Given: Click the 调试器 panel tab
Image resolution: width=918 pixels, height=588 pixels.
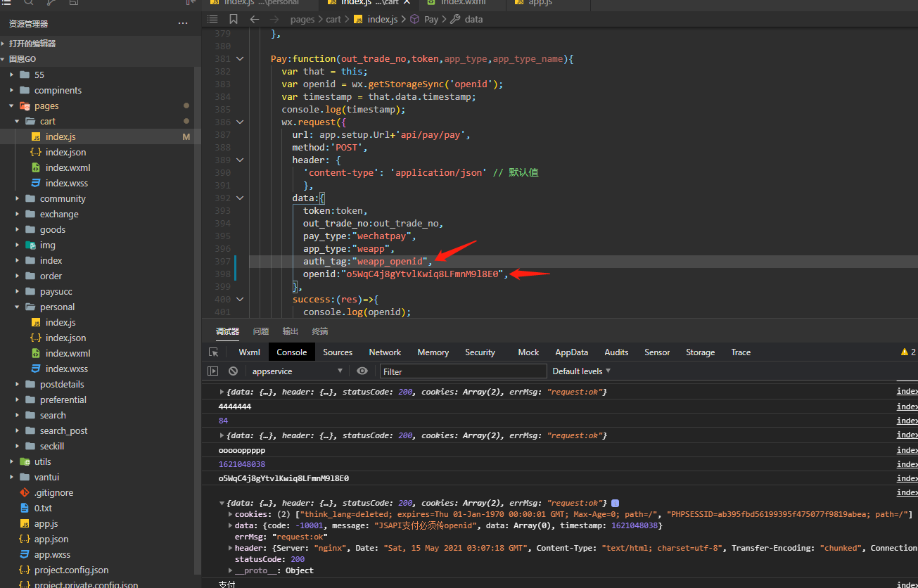Looking at the screenshot, I should [x=227, y=331].
